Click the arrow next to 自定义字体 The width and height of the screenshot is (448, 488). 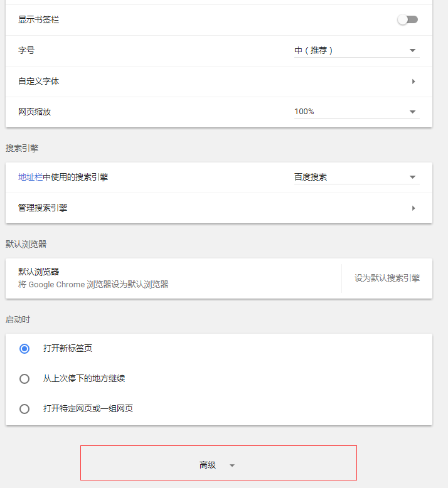point(413,82)
